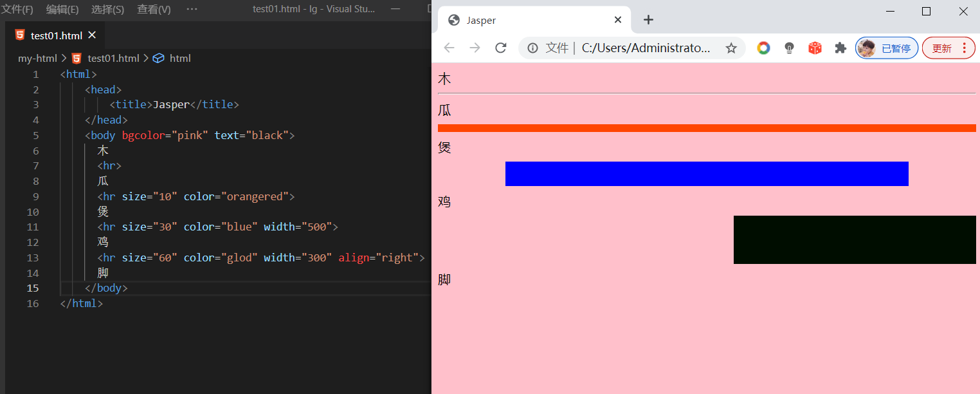Screen dimensions: 980x394
Task: Select my-html in the breadcrumb path
Action: tap(37, 58)
